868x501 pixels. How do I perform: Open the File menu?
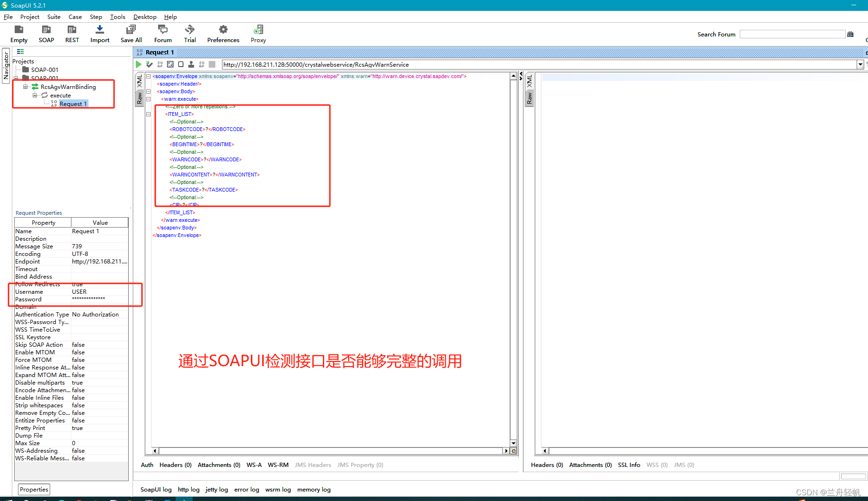8,17
